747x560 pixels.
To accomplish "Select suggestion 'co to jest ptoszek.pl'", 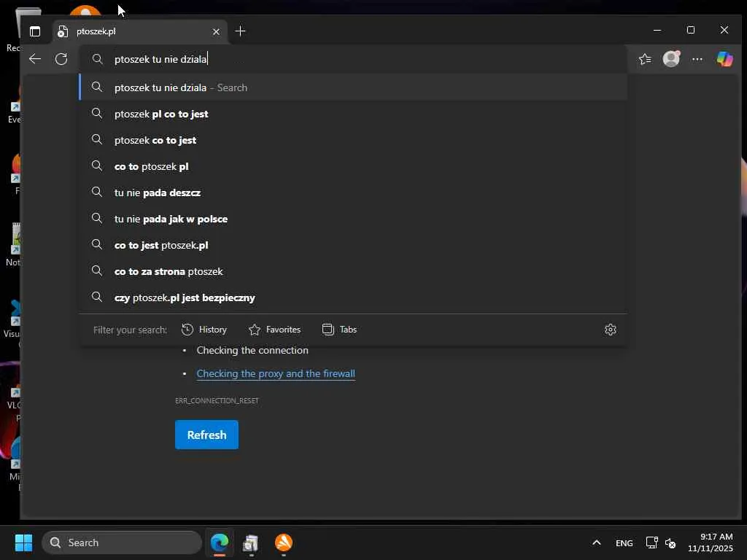I will tap(353, 245).
